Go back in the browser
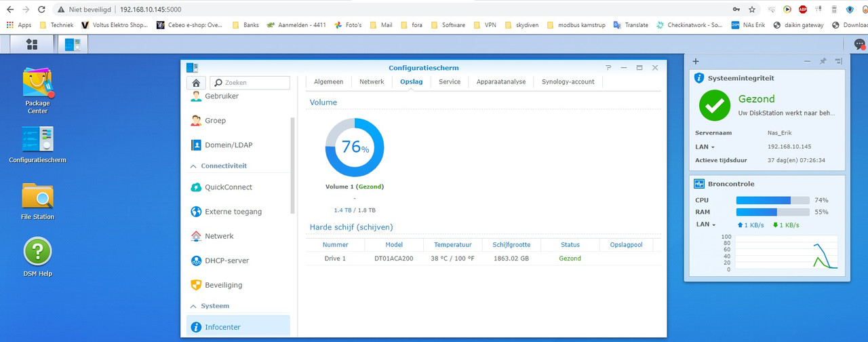Image resolution: width=868 pixels, height=342 pixels. [x=9, y=9]
